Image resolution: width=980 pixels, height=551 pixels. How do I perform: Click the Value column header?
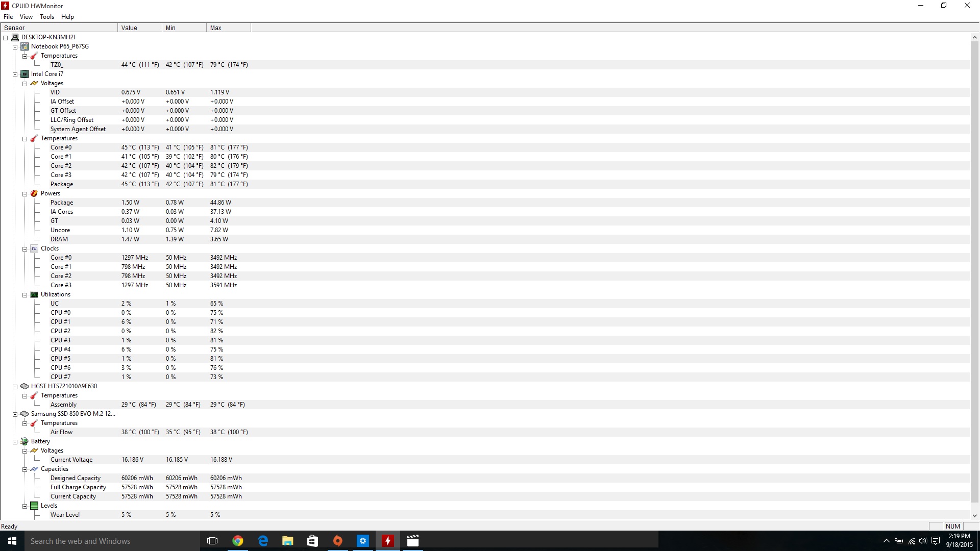coord(140,28)
